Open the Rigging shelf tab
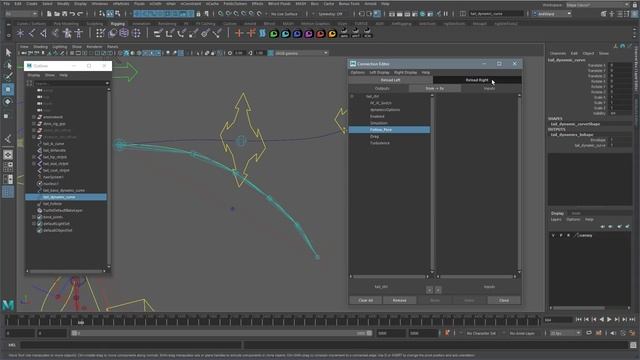Viewport: 640px width, 360px height. 118,24
